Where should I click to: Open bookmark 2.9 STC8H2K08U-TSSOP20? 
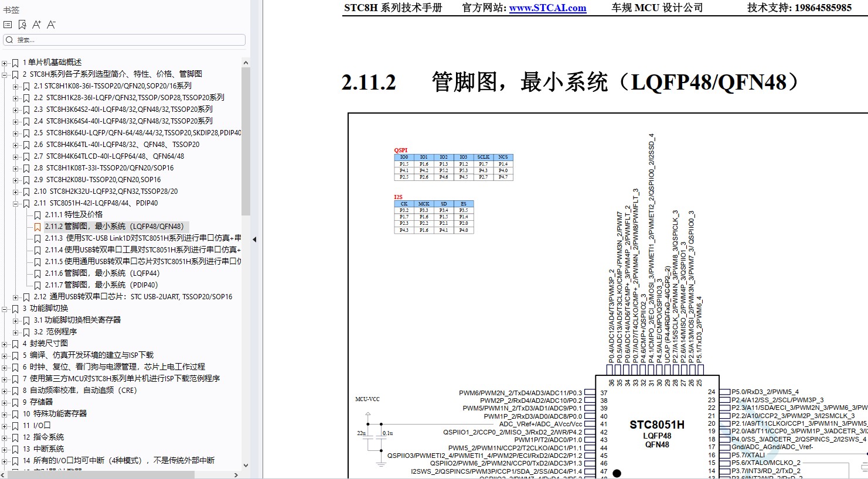tap(97, 180)
